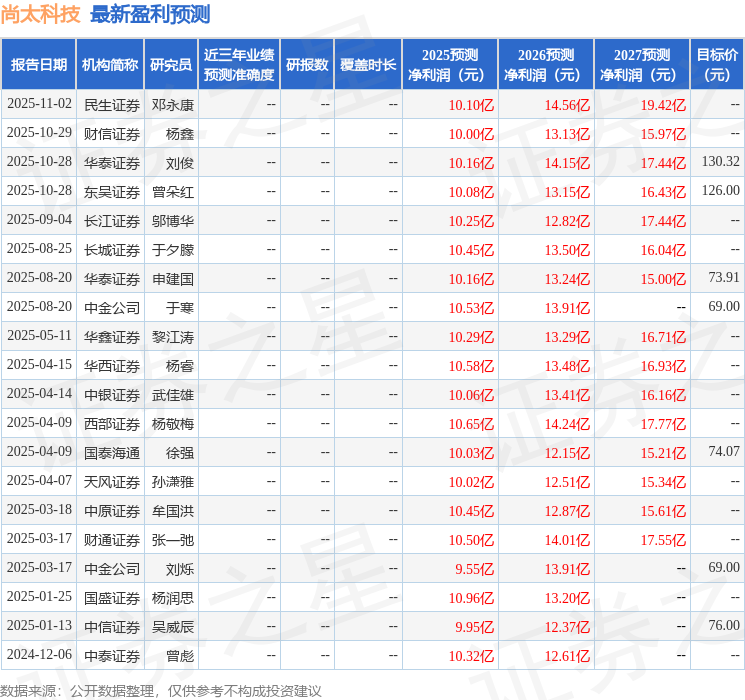This screenshot has width=745, height=700.
Task: Click the 最新盈利预测 heading text
Action: 150,15
